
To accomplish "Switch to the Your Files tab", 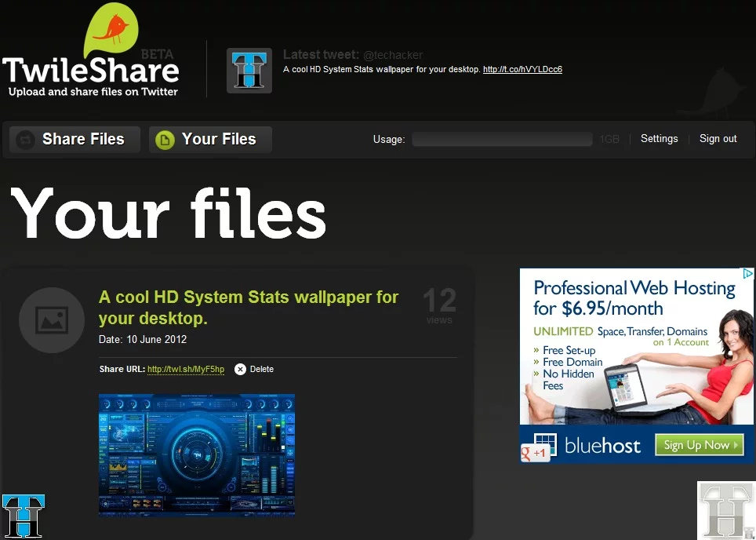I will pos(210,140).
